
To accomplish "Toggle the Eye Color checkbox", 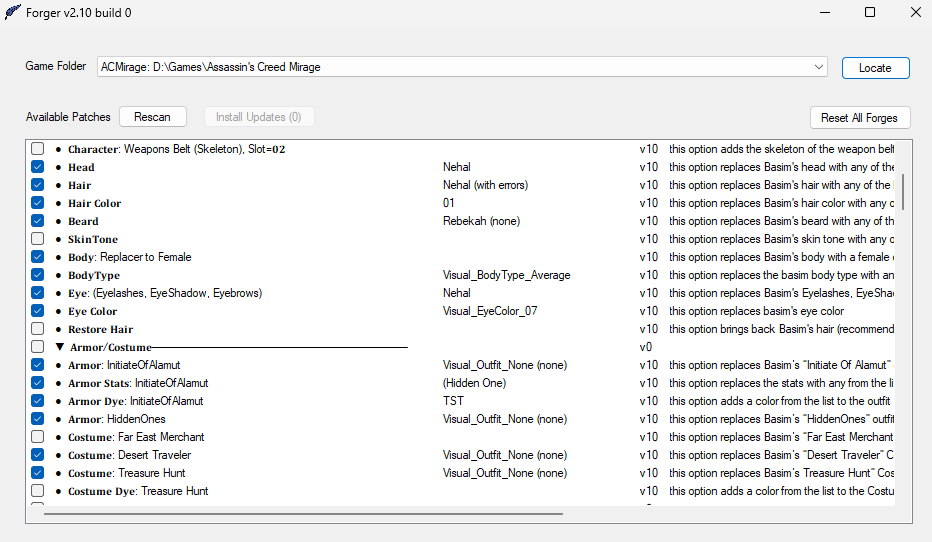I will coord(37,311).
